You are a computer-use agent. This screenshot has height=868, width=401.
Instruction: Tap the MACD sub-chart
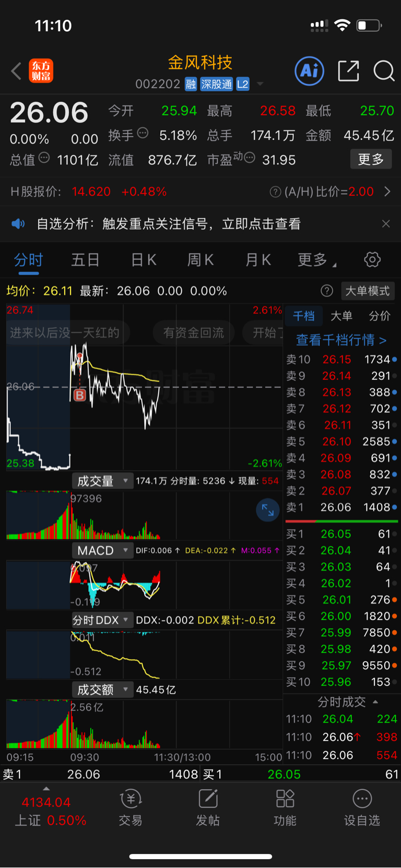tap(144, 585)
